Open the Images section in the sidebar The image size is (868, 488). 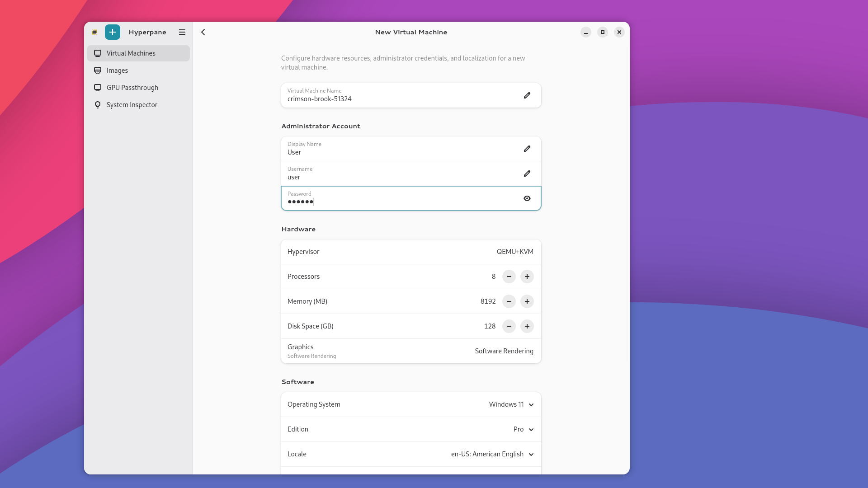tap(118, 70)
